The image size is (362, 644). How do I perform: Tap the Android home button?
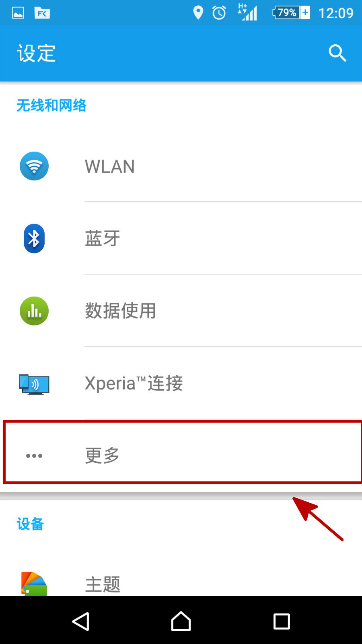(181, 621)
